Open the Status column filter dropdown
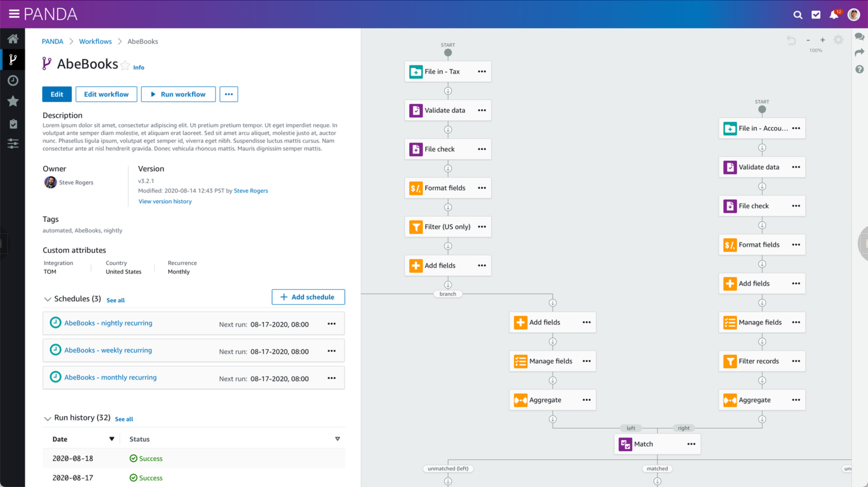The image size is (868, 487). tap(338, 438)
